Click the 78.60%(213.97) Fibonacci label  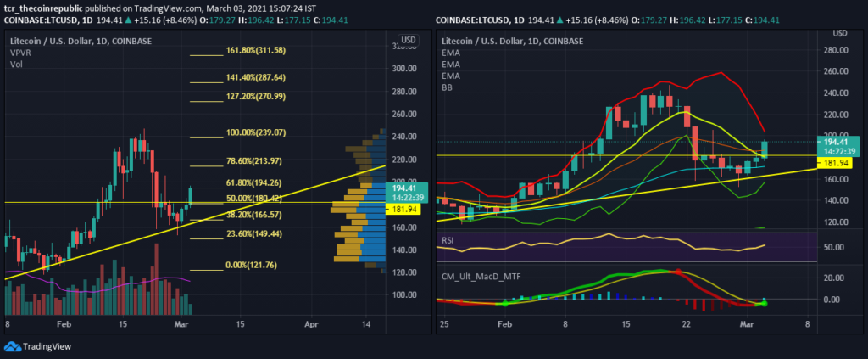pos(254,161)
